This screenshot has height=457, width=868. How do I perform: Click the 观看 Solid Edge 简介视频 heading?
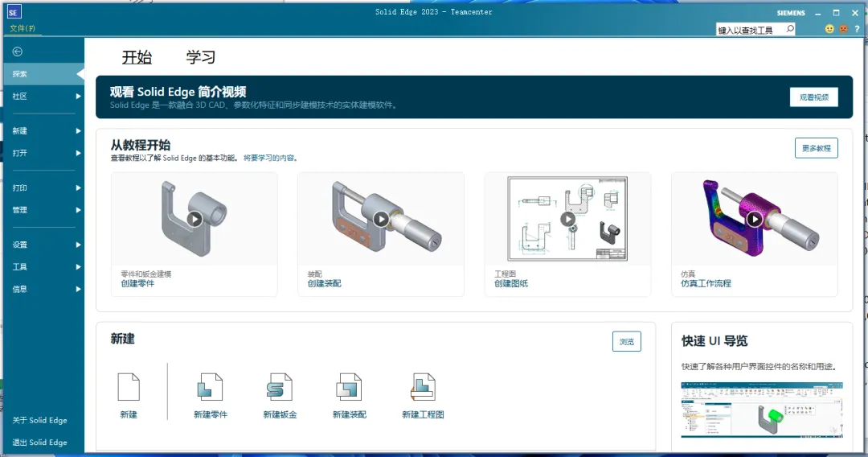point(178,92)
